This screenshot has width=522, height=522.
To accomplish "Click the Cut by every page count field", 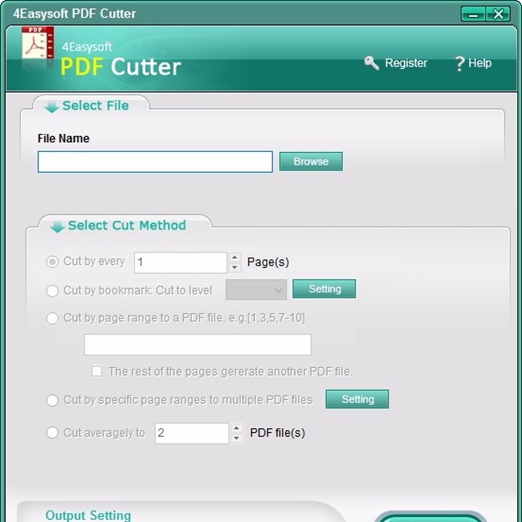I will (x=180, y=263).
